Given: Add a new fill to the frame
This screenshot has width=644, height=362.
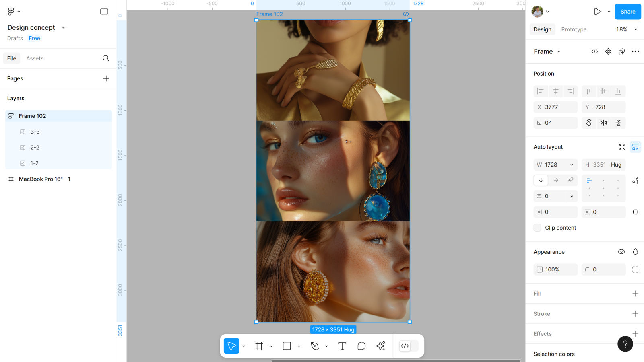Looking at the screenshot, I should pos(635,294).
